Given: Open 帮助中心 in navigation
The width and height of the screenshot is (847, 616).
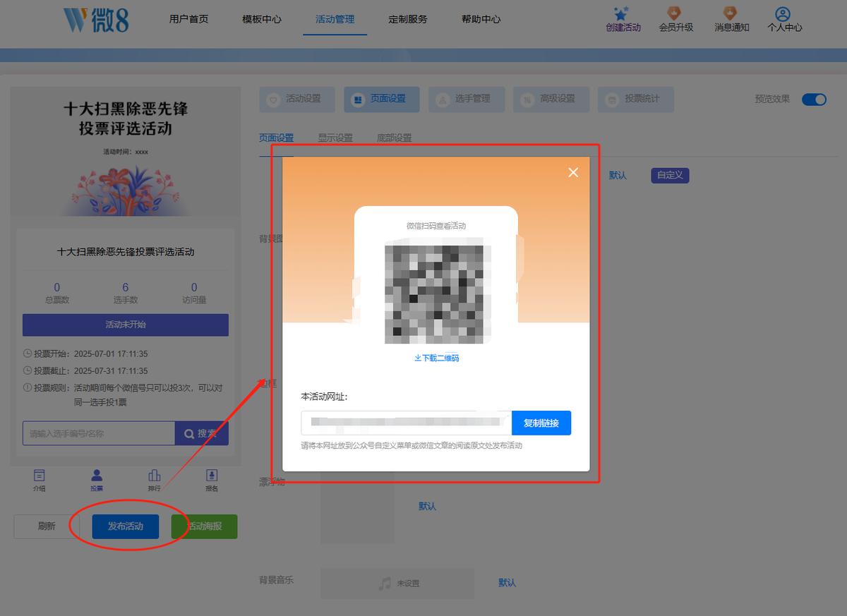Looking at the screenshot, I should click(481, 19).
